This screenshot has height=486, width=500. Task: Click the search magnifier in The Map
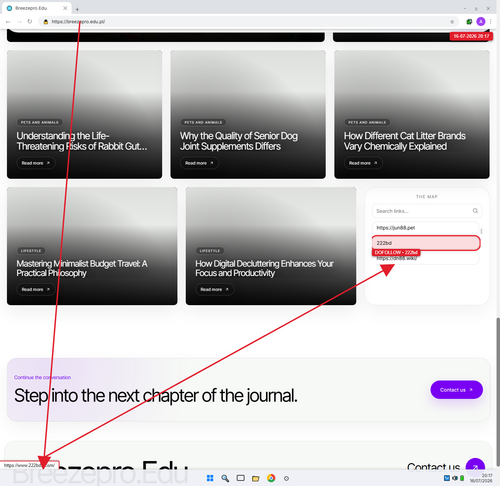click(x=475, y=211)
